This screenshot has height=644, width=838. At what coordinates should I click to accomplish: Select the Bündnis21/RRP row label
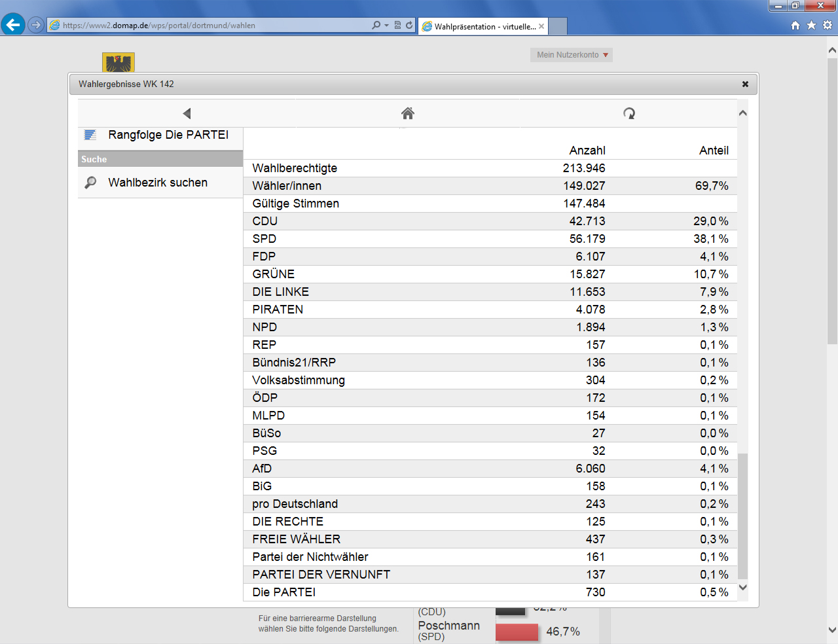(x=294, y=363)
